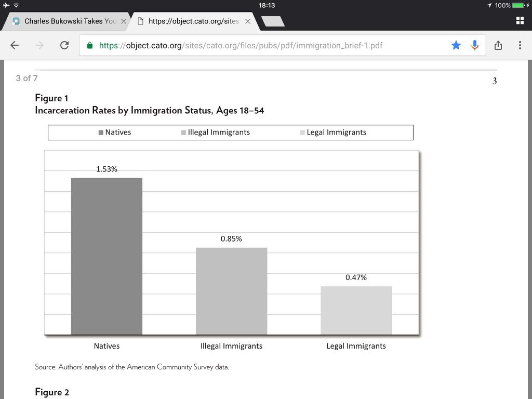
Task: Close the Charles Bukowski tab
Action: 124,21
